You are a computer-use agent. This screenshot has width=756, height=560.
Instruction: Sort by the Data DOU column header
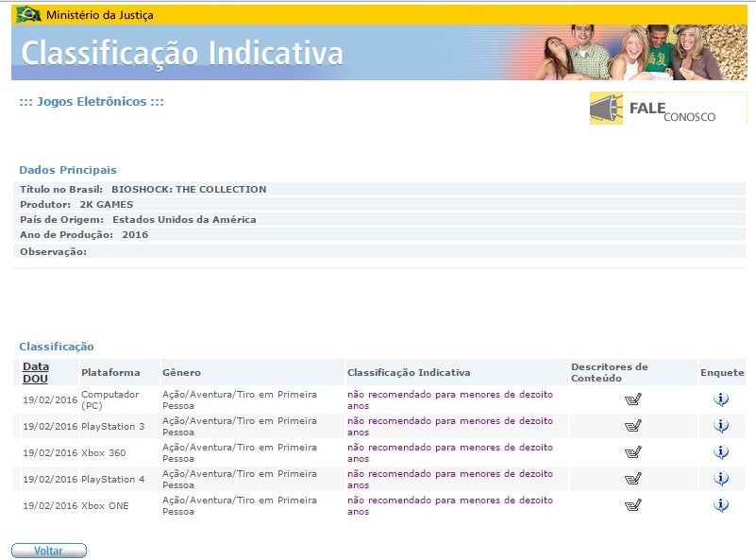click(35, 372)
